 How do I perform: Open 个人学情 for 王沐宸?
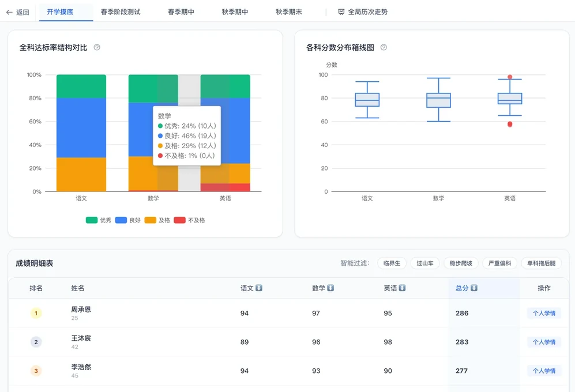[544, 342]
